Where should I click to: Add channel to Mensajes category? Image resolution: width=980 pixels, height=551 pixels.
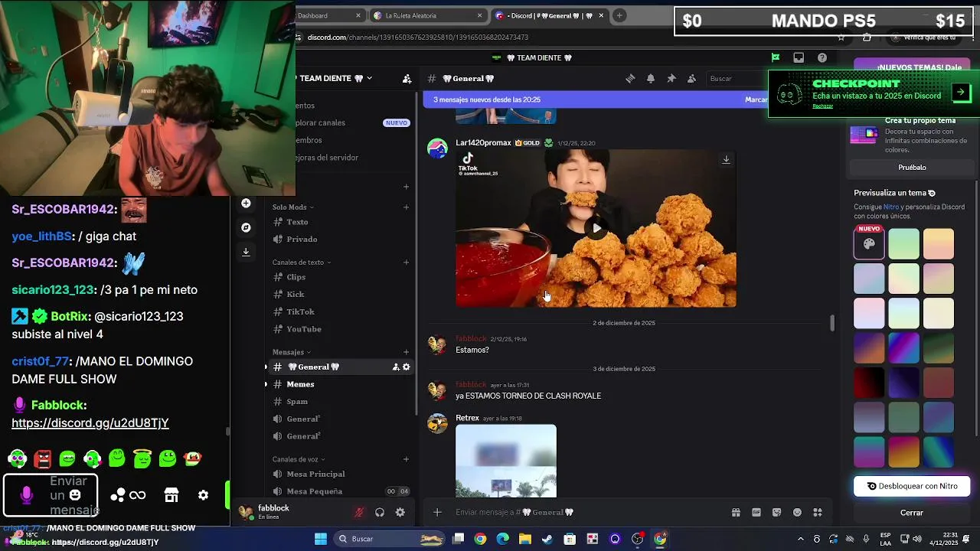(x=407, y=352)
